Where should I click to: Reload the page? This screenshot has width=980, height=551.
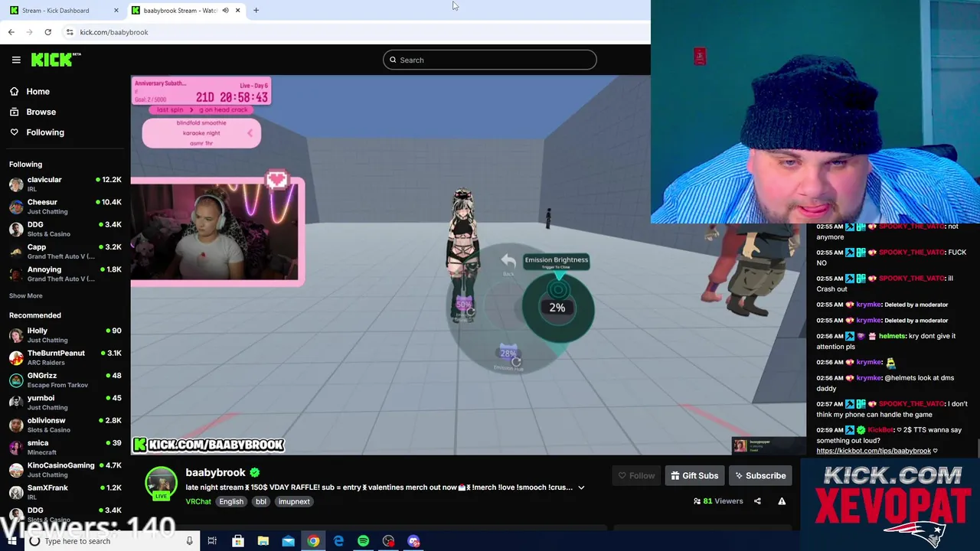click(x=47, y=32)
